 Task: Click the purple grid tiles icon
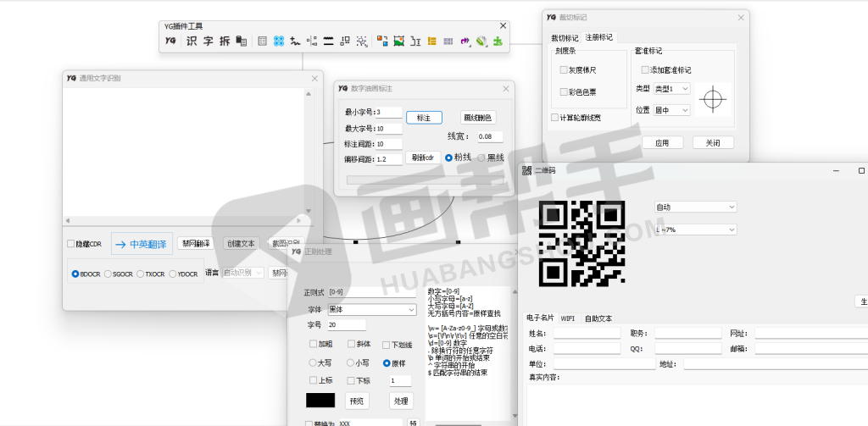(x=448, y=41)
